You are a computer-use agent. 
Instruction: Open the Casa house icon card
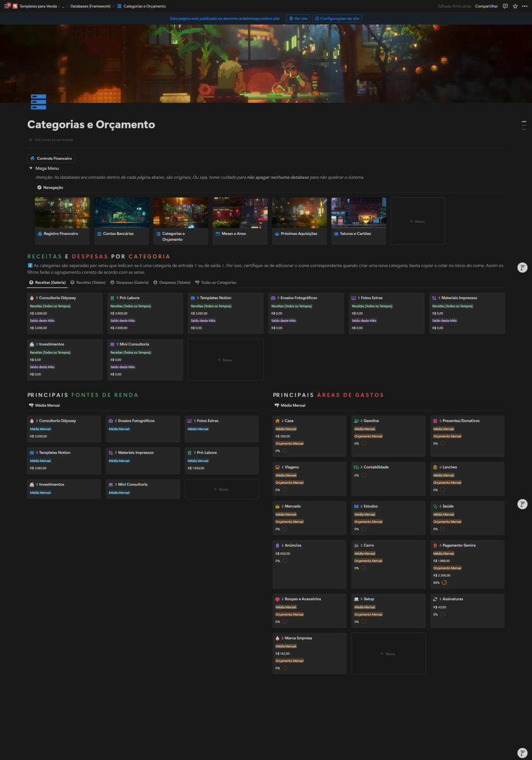pyautogui.click(x=277, y=421)
